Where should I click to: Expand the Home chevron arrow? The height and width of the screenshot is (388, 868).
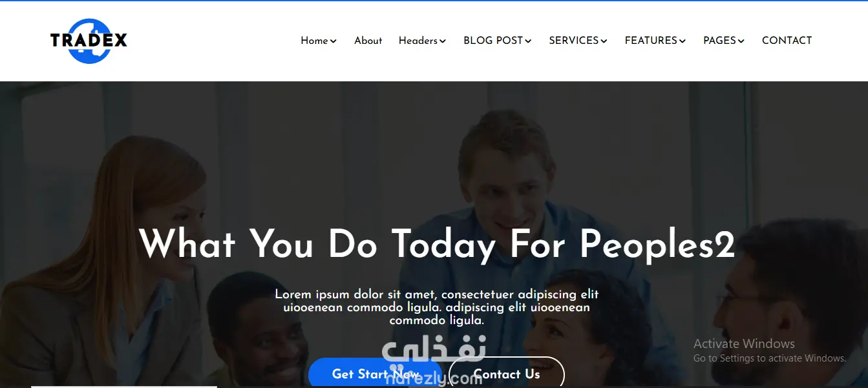pos(333,41)
